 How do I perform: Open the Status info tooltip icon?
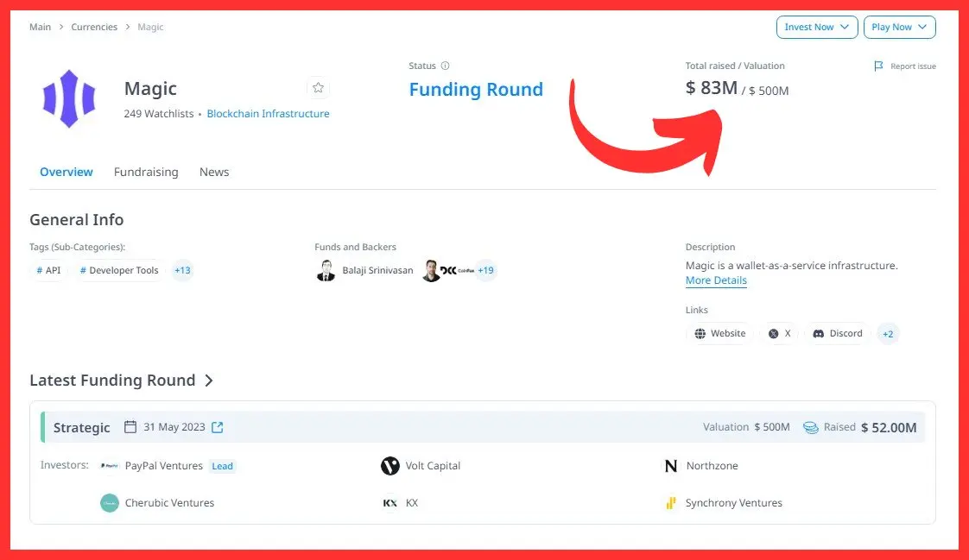445,66
